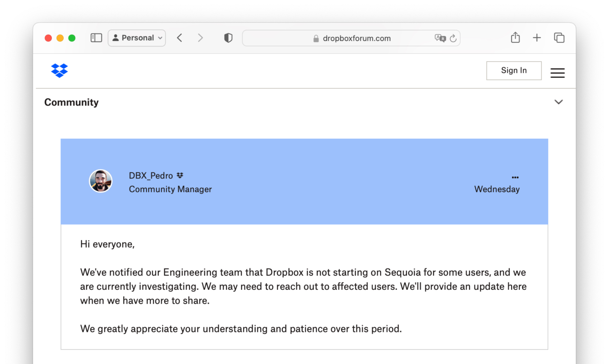This screenshot has width=609, height=364.
Task: Minimize the window with yellow button
Action: point(60,38)
